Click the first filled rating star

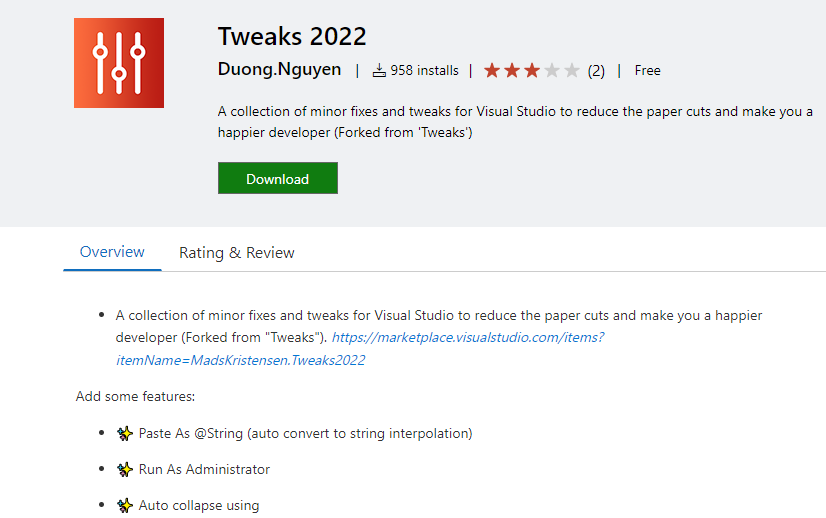pyautogui.click(x=492, y=71)
